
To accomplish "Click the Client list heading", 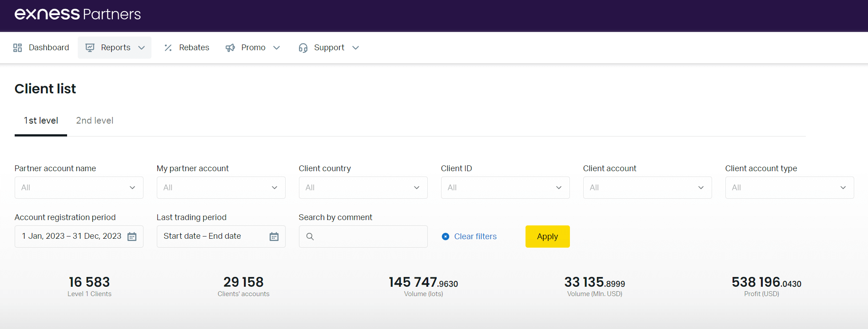I will 45,89.
